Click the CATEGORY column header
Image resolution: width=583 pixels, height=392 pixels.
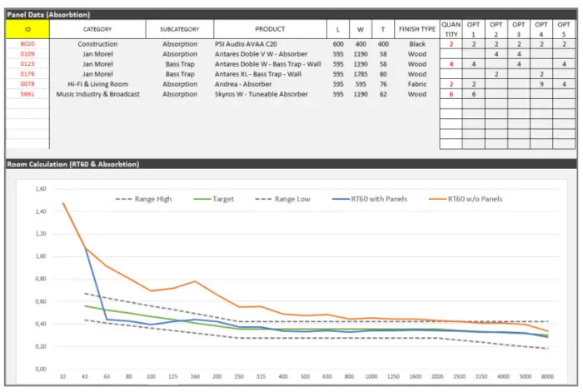click(x=97, y=29)
